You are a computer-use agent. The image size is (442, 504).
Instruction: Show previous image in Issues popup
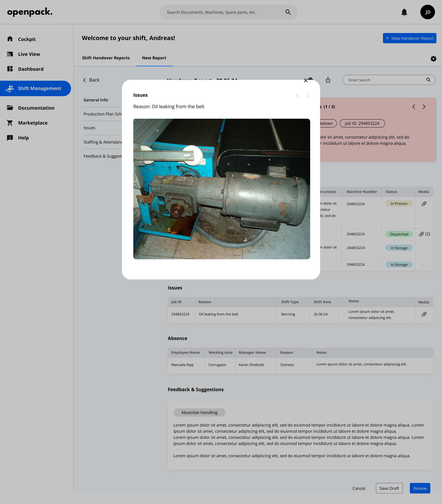pyautogui.click(x=298, y=95)
